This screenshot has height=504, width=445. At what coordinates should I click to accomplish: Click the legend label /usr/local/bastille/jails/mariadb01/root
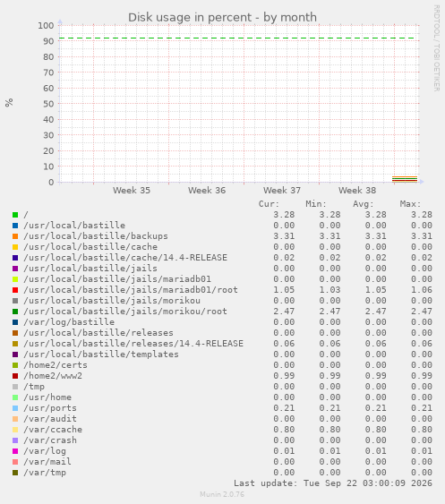coord(131,290)
